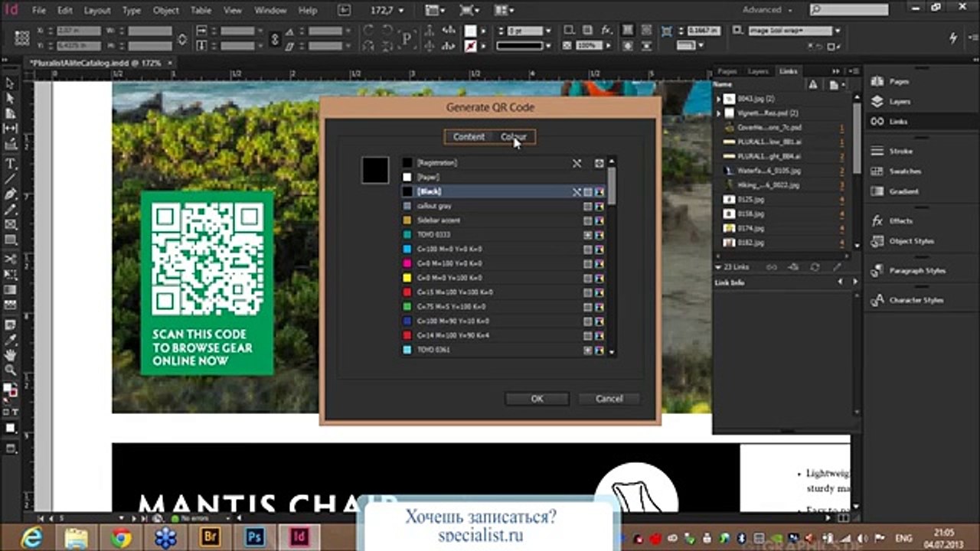Select the C=100 M=0 Y=0 K=0 swatch
The height and width of the screenshot is (551, 980).
[504, 249]
